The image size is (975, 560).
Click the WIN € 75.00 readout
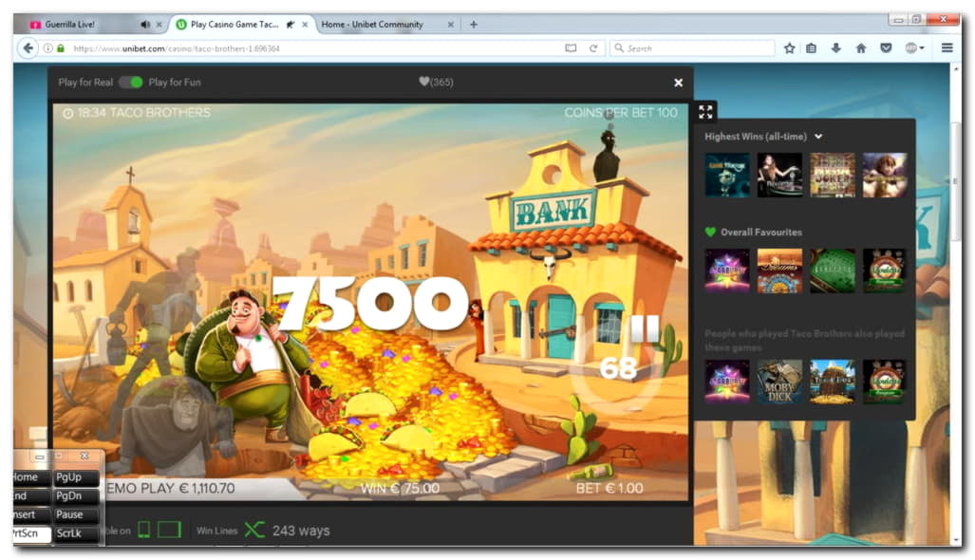[400, 489]
